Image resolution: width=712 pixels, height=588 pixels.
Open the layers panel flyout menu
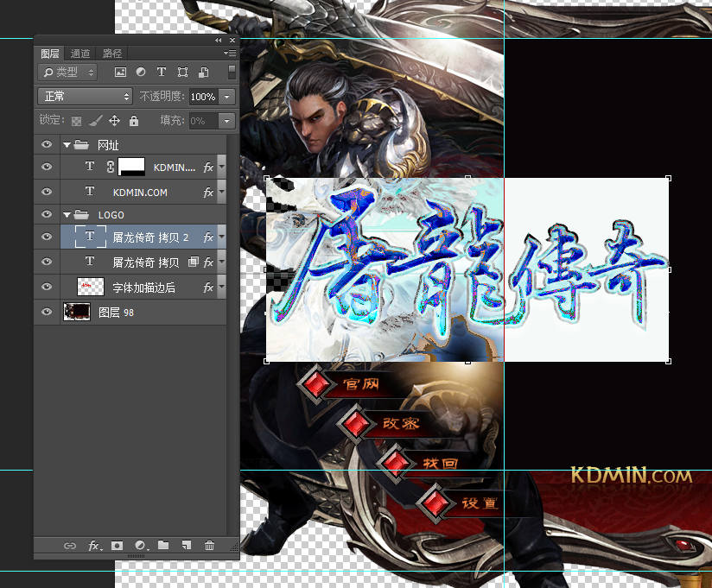pos(230,53)
